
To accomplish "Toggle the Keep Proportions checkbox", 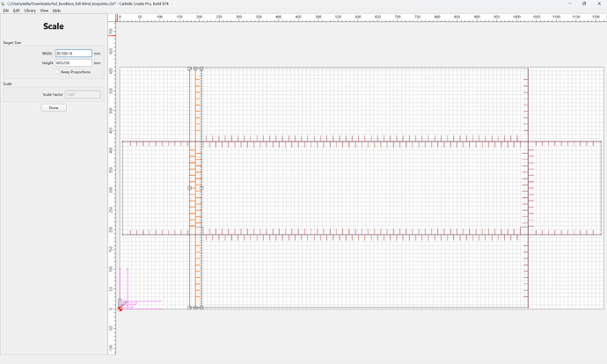I will pyautogui.click(x=58, y=72).
